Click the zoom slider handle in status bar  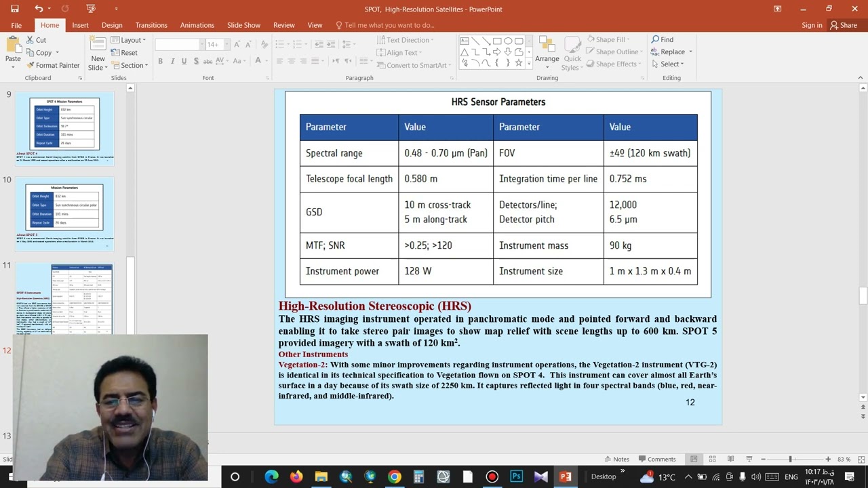click(x=790, y=459)
